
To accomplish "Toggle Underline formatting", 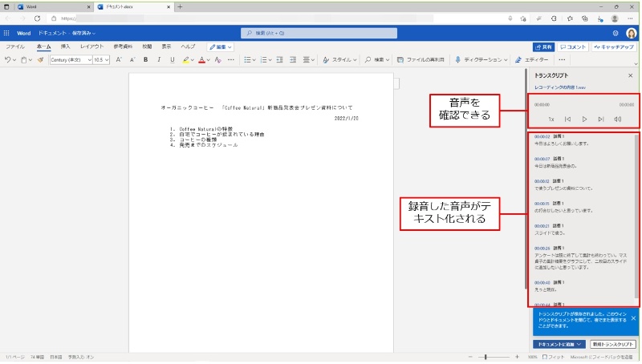I will (171, 59).
